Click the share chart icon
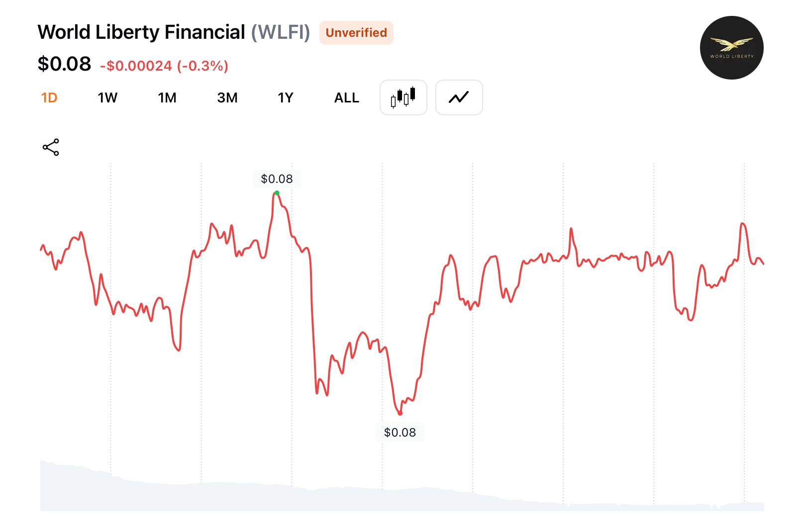Screen dimensions: 802x532 [51, 147]
